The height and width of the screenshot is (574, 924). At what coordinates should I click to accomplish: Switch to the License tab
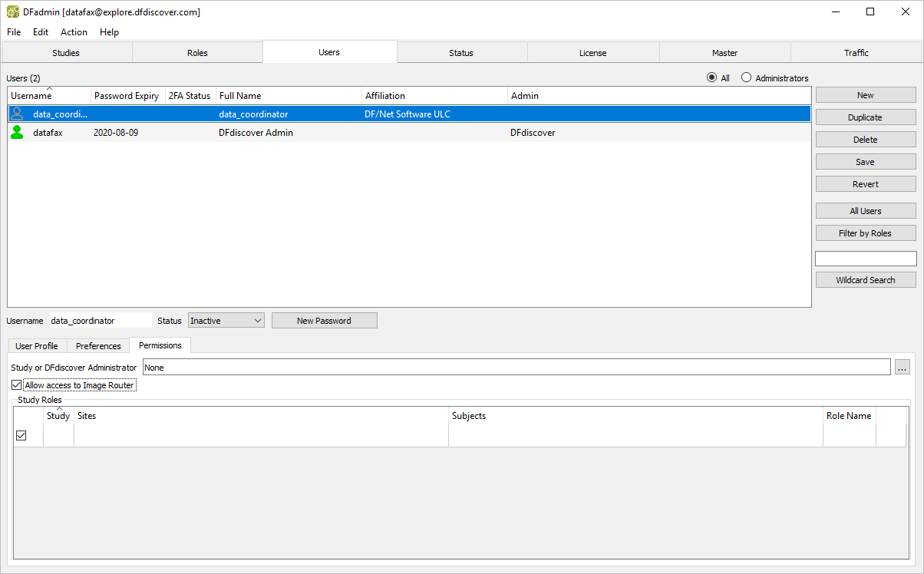tap(592, 53)
